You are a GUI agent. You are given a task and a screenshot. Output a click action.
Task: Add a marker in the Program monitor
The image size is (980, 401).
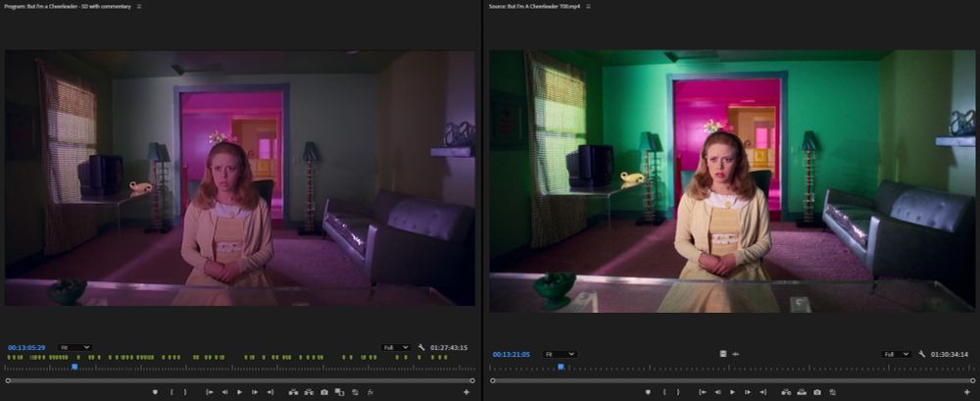[156, 392]
